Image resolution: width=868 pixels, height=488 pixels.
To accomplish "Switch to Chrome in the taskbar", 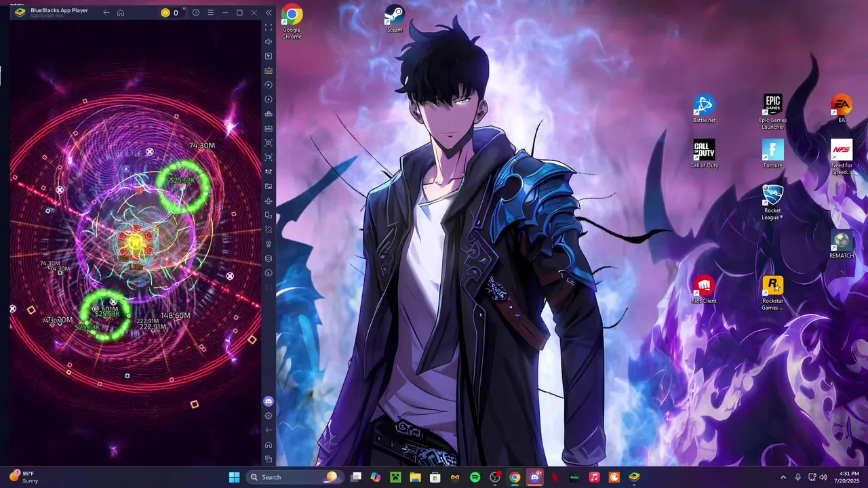I will pyautogui.click(x=515, y=477).
